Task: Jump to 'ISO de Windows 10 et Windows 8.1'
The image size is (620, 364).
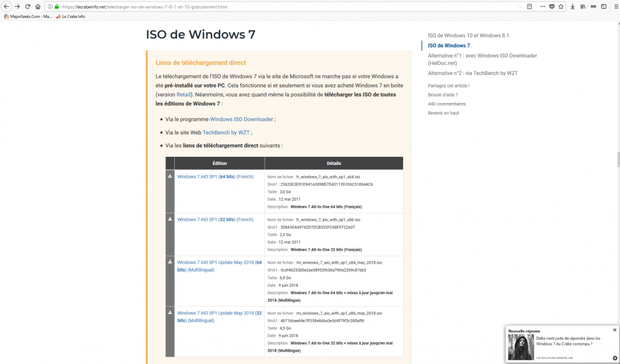Action: 468,35
